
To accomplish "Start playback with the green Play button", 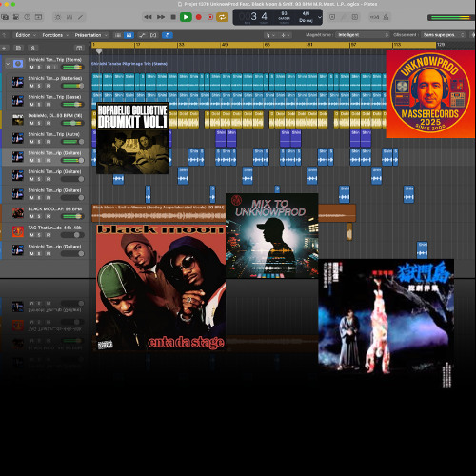I will point(186,17).
